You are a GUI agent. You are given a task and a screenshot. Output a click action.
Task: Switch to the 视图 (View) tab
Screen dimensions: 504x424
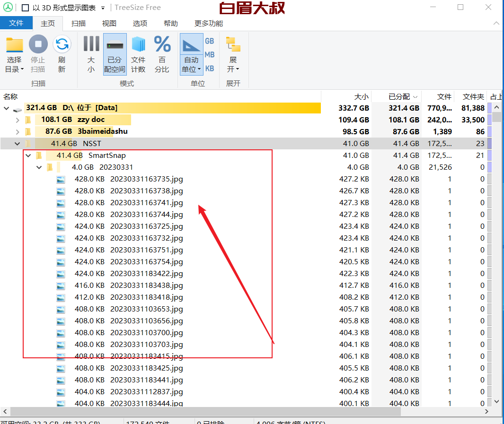(109, 24)
